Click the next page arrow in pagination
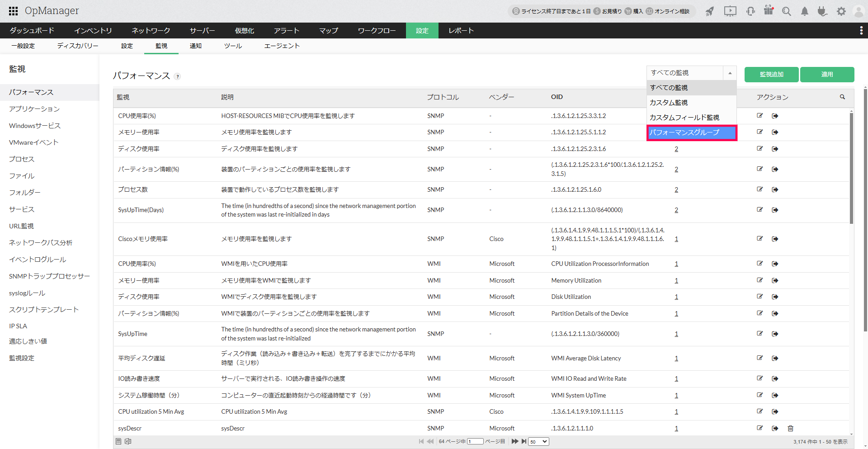Screen dimensions: 868x449 pos(514,441)
